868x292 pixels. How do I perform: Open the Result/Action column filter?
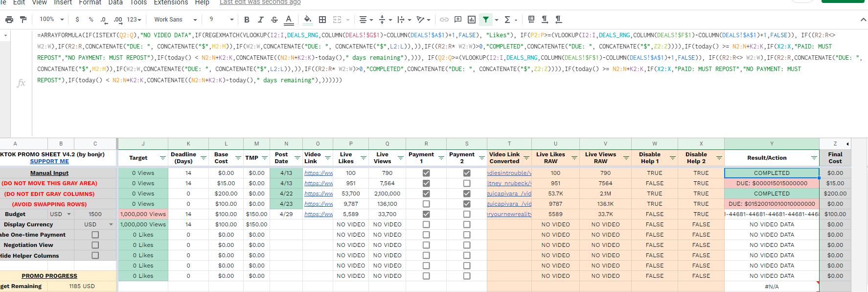(814, 158)
